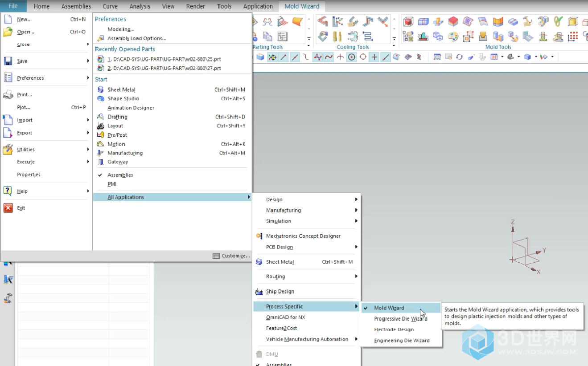
Task: Click the green swirl icon in Mold Tools
Action: click(558, 21)
